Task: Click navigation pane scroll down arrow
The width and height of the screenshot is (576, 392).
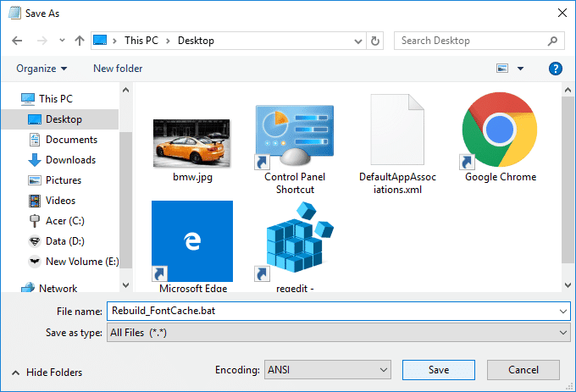Action: pos(125,284)
